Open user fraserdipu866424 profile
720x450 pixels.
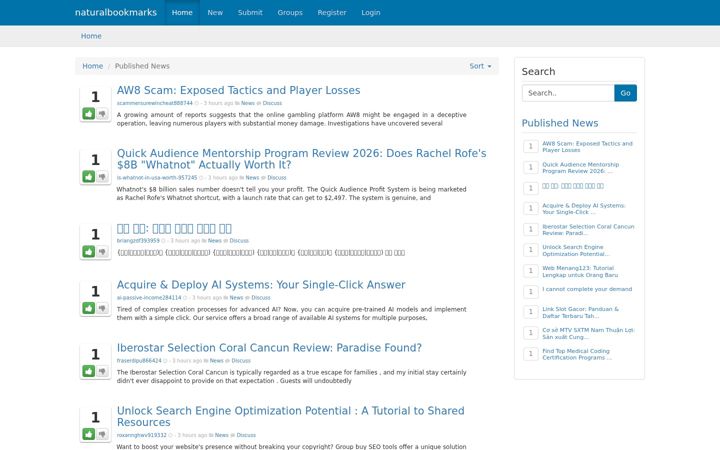[x=139, y=360]
